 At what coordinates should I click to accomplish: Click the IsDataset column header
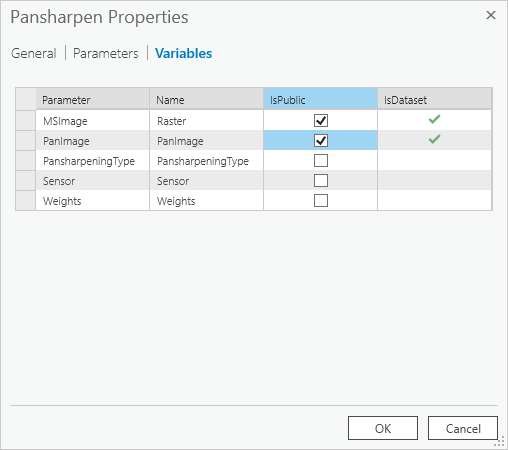(434, 99)
